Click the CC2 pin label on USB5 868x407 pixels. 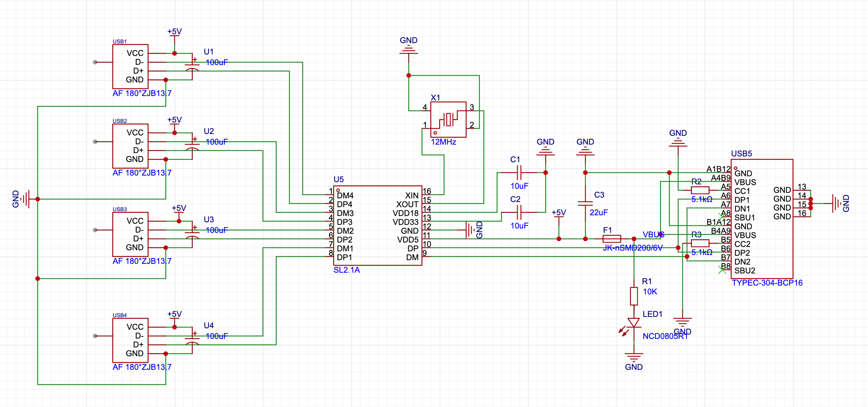[x=742, y=244]
